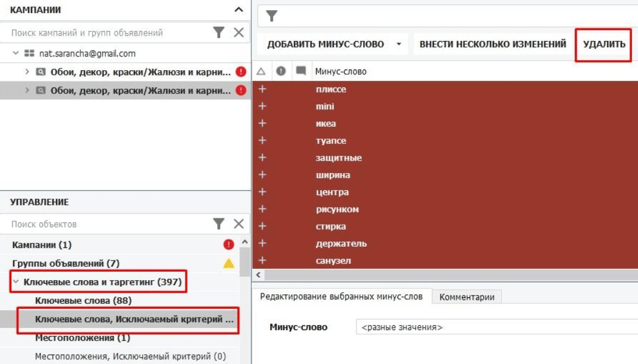This screenshot has height=364, width=638.
Task: Select the минус-слово защитные
Action: click(339, 158)
